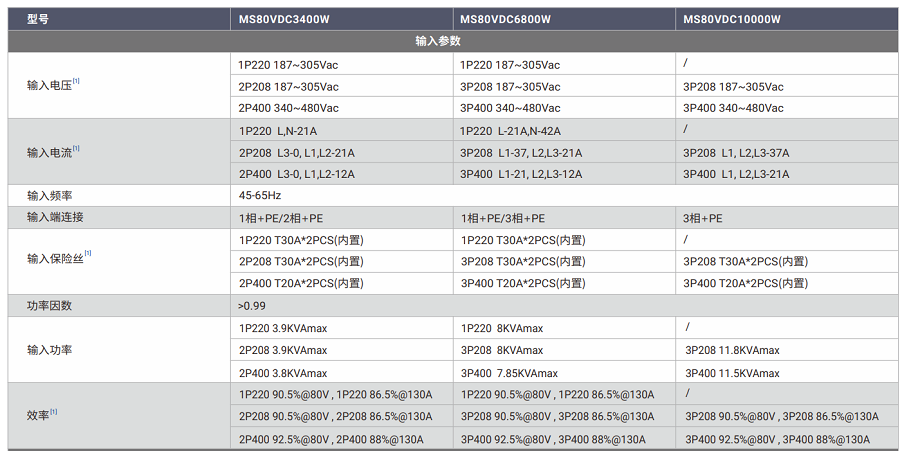Select the 2P208 187~305Vac cell
This screenshot has height=451, width=900.
pos(288,87)
